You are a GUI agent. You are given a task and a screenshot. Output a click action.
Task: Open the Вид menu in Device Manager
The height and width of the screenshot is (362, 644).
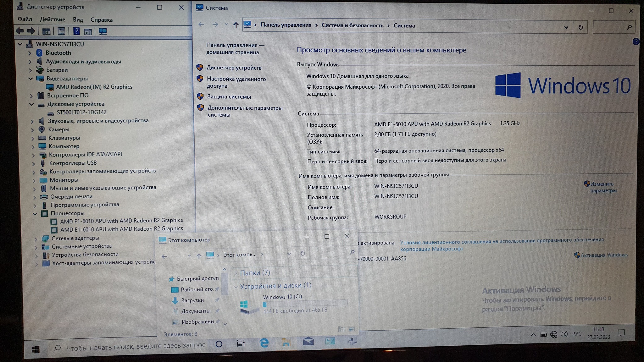click(78, 19)
